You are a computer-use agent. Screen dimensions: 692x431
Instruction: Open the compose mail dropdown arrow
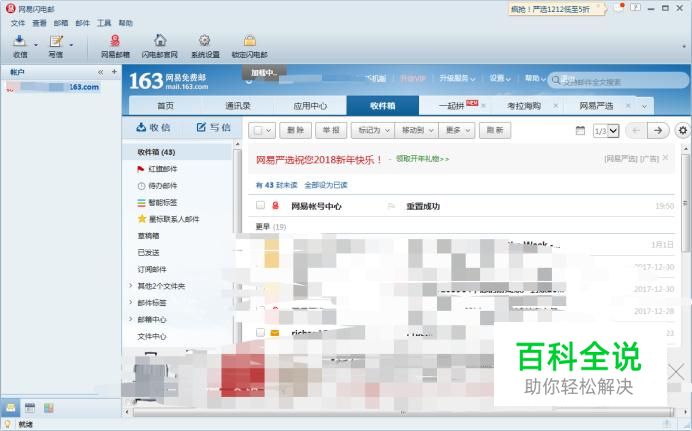(x=71, y=45)
